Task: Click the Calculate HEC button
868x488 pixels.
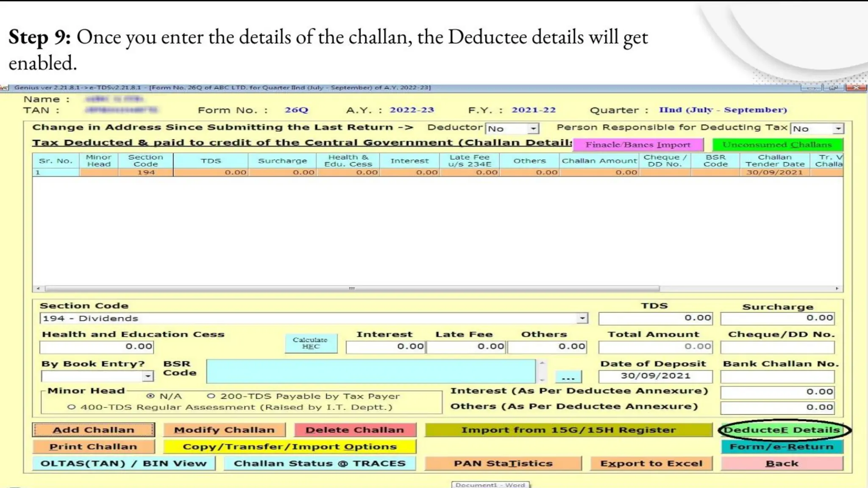Action: [311, 343]
